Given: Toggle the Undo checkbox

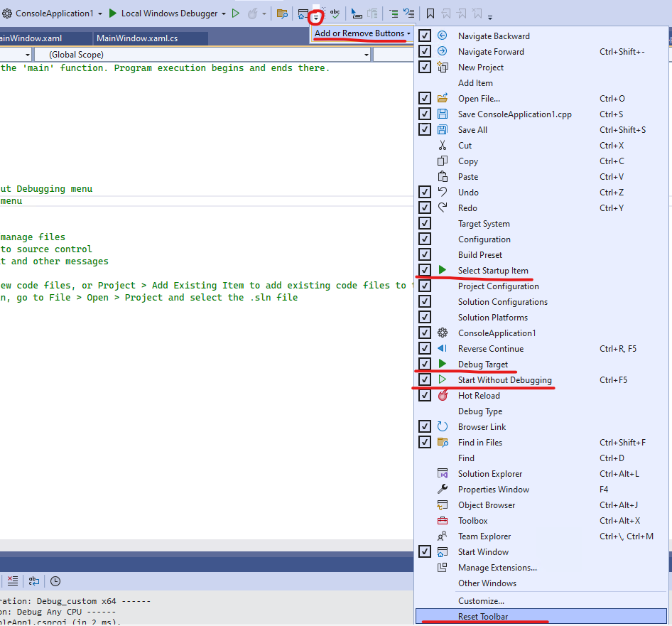Looking at the screenshot, I should [x=425, y=192].
